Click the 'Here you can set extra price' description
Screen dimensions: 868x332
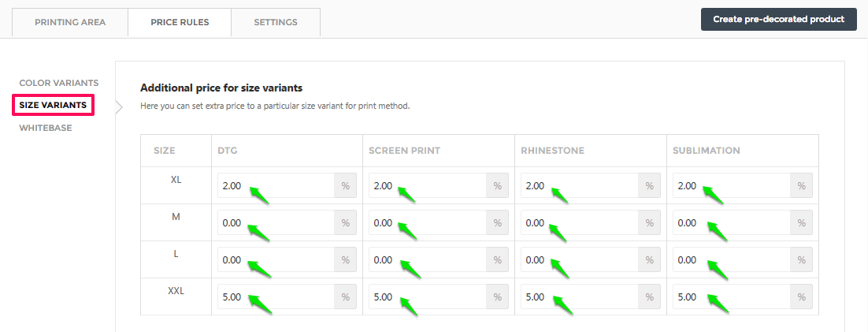click(x=275, y=106)
